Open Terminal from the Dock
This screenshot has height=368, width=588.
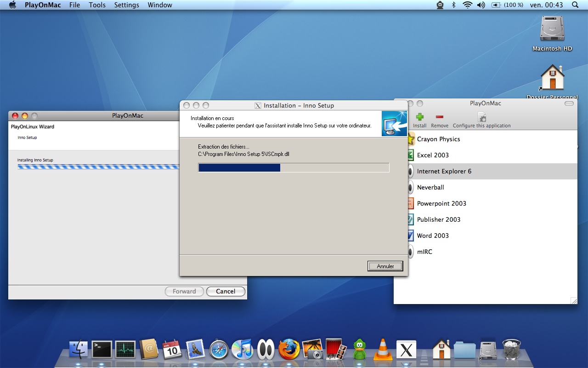pos(102,350)
